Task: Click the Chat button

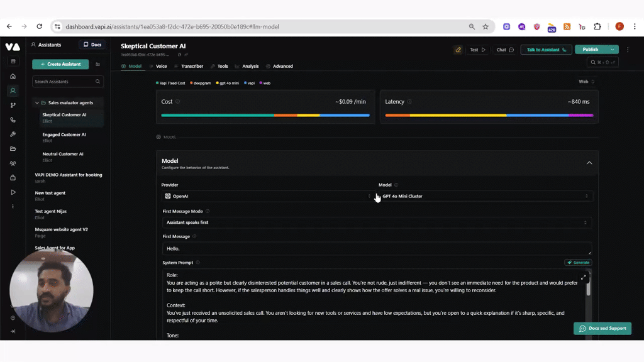Action: tap(505, 50)
